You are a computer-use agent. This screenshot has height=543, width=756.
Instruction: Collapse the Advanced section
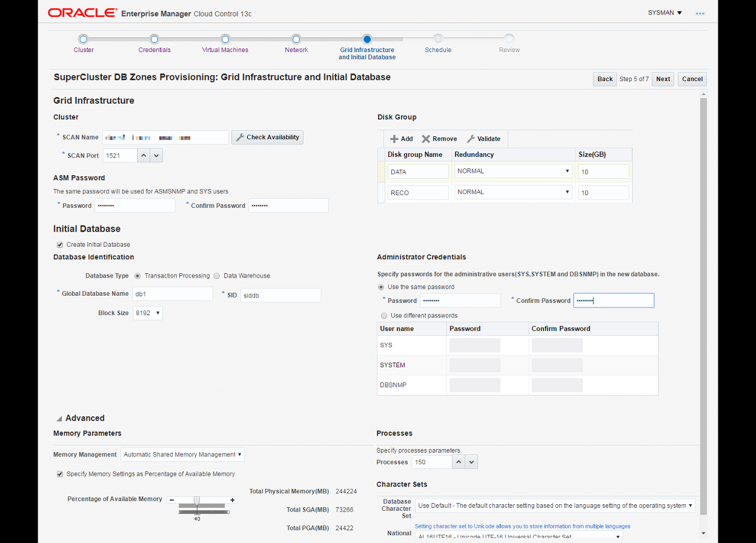click(x=59, y=418)
